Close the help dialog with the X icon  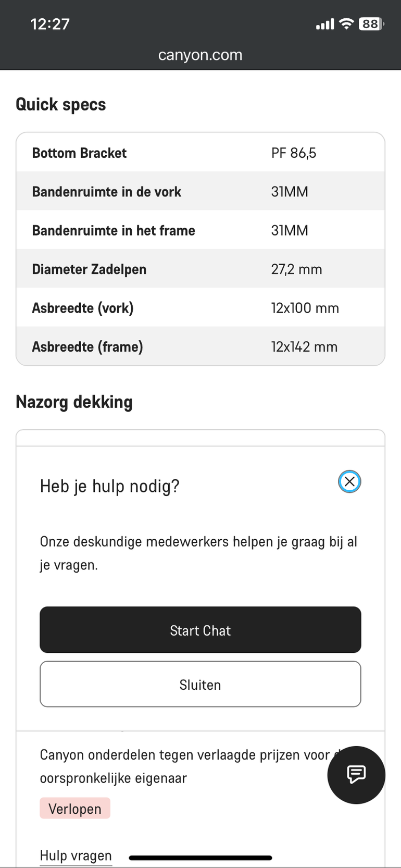349,481
